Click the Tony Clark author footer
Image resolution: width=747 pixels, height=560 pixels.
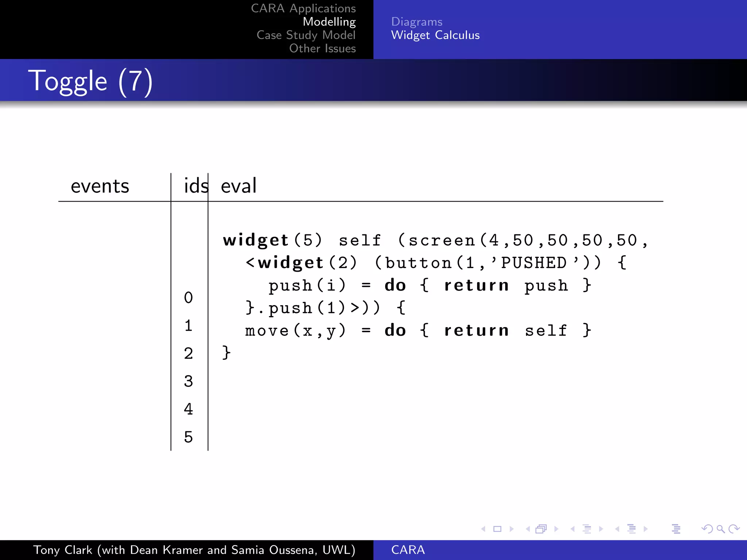(194, 550)
